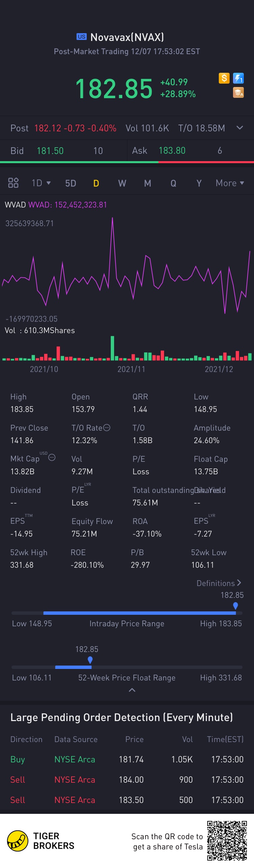The height and width of the screenshot is (868, 254).
Task: Open the 1D timeframe dropdown
Action: point(41,183)
